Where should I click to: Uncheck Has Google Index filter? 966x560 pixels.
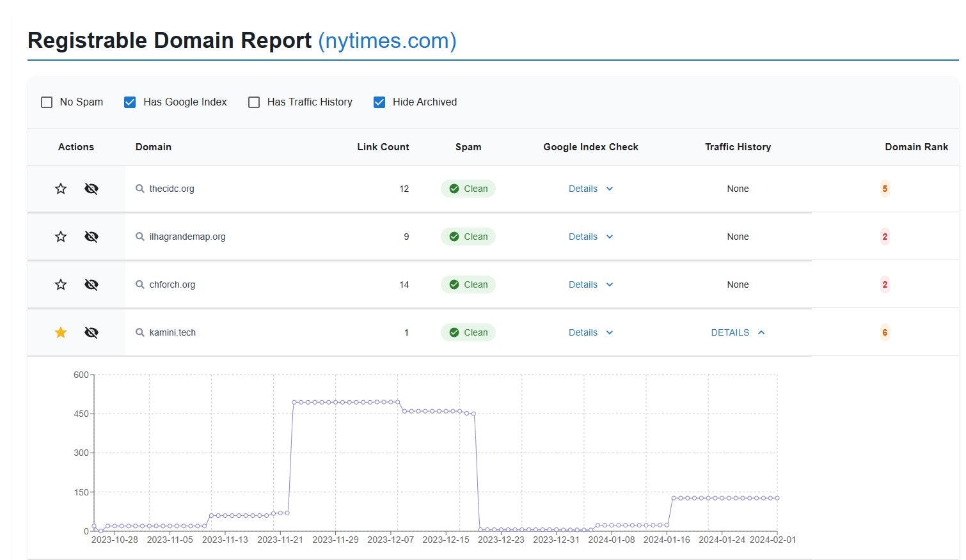(x=130, y=102)
